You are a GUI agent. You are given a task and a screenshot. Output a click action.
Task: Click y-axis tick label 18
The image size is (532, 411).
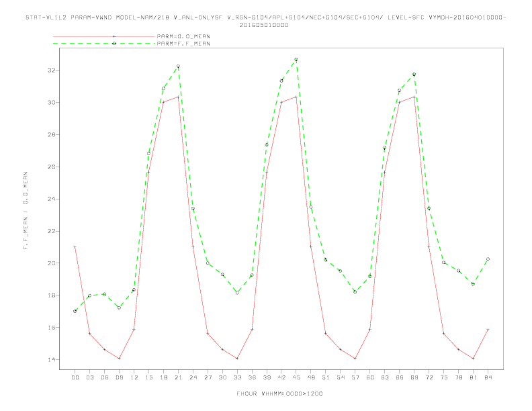click(52, 295)
